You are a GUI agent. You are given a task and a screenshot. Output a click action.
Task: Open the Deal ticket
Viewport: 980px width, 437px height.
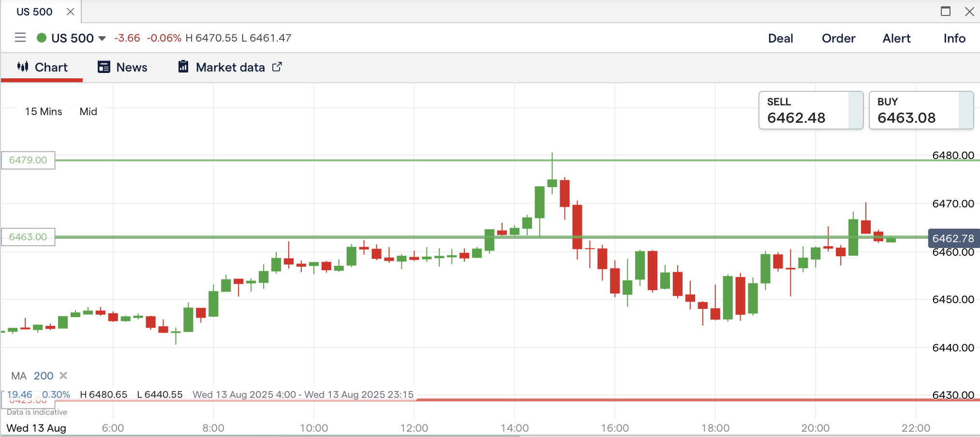click(x=780, y=38)
